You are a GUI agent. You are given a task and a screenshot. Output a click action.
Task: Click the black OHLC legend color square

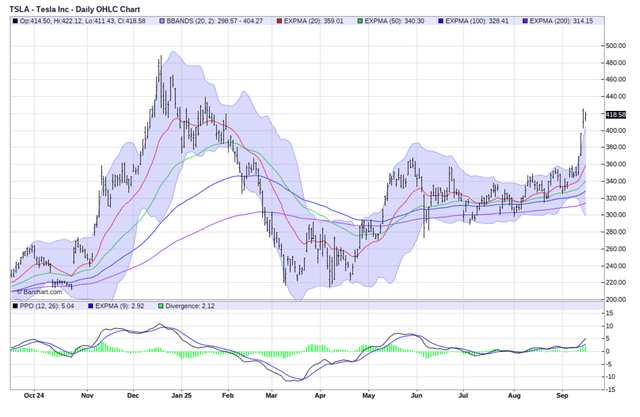pyautogui.click(x=16, y=21)
